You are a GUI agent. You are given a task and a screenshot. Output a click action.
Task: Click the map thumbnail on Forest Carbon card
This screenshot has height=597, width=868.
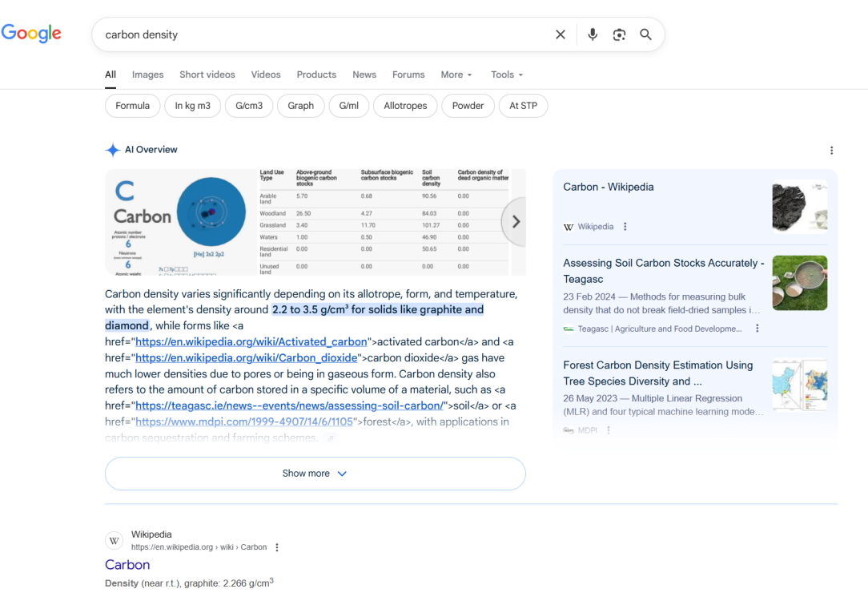pos(799,385)
